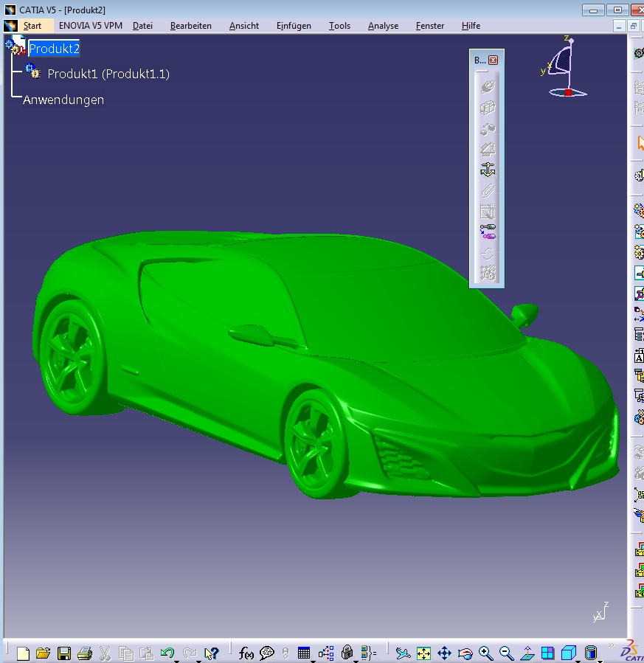644x663 pixels.
Task: Fit all geometry in view
Action: click(423, 653)
